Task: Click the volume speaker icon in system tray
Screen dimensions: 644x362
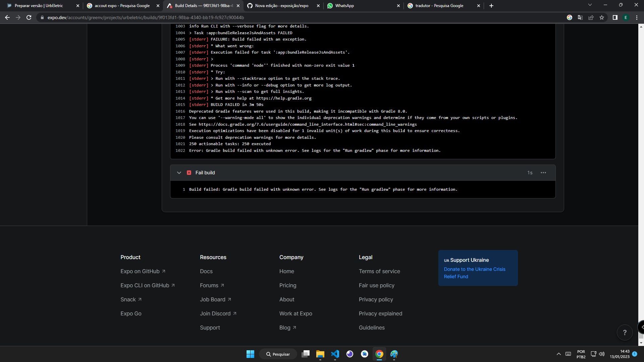Action: 602,354
